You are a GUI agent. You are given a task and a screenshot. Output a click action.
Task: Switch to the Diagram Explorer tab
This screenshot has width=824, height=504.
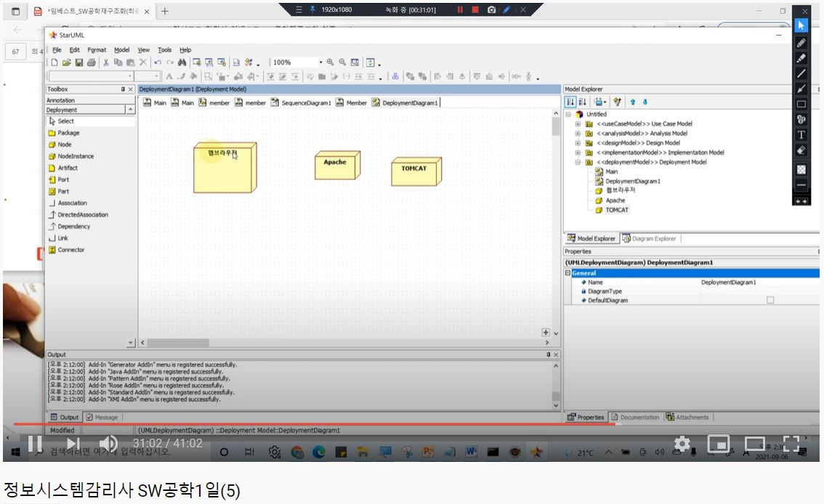pos(649,238)
